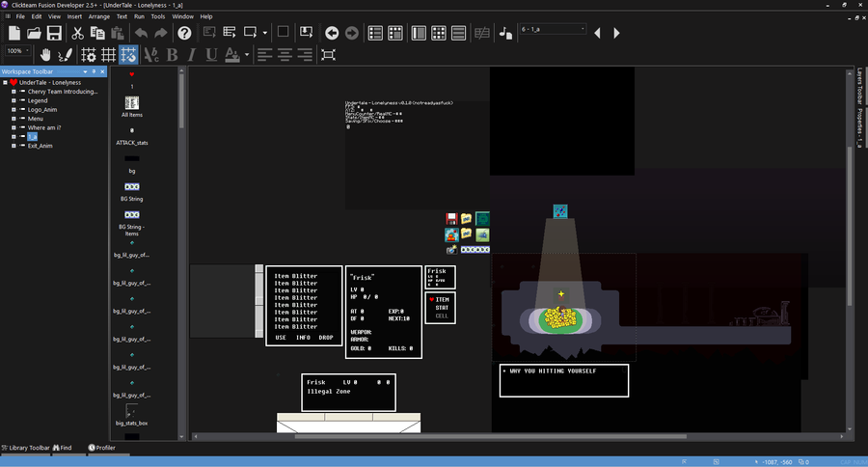
Task: Run the current frame with Run Frame icon
Action: (250, 33)
